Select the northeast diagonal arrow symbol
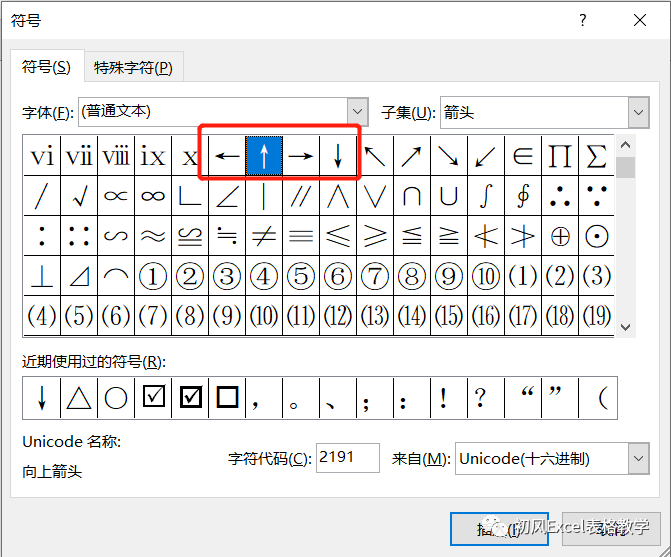Viewport: 671px width, 557px height. point(412,156)
